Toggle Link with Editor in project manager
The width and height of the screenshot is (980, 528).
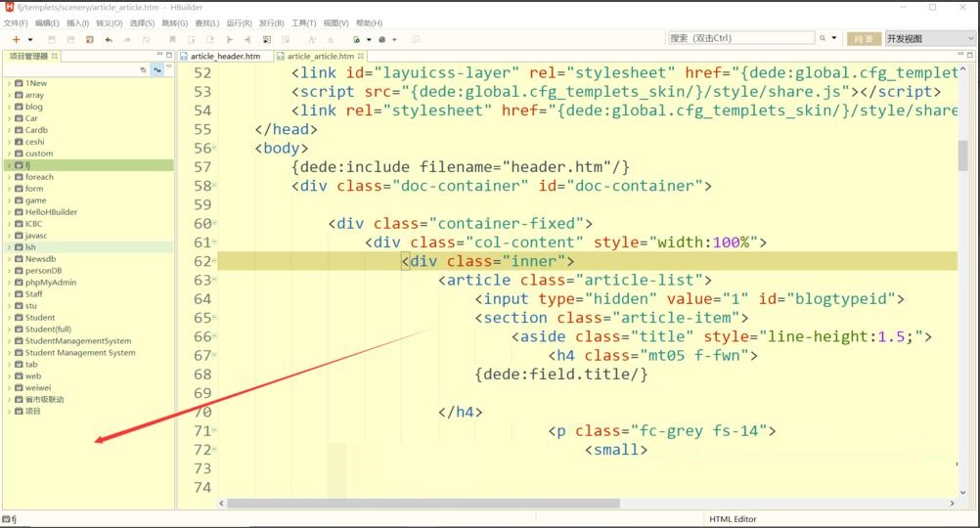click(156, 70)
